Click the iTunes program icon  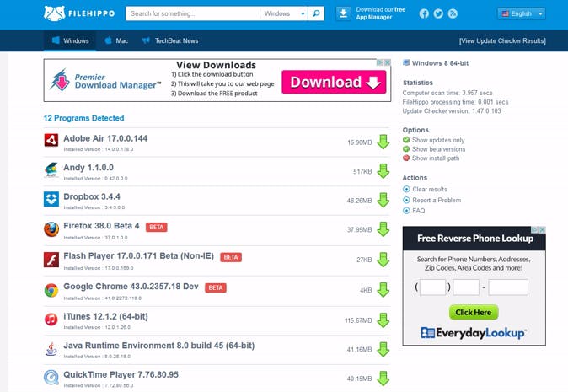click(x=51, y=320)
